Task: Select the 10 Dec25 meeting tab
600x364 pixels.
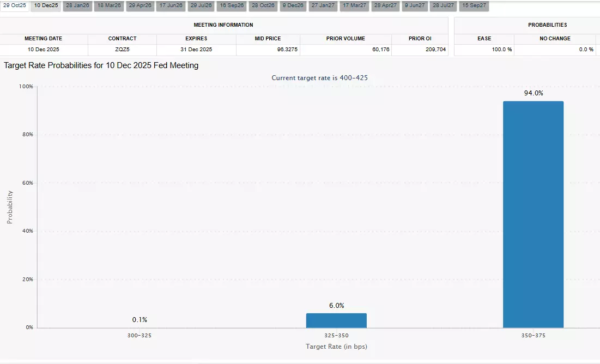Action: [46, 6]
